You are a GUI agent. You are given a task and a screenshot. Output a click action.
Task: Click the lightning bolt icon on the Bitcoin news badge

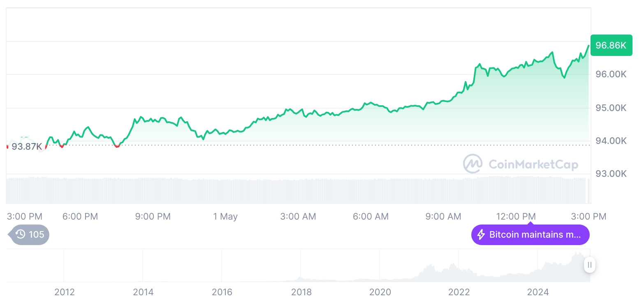point(481,235)
